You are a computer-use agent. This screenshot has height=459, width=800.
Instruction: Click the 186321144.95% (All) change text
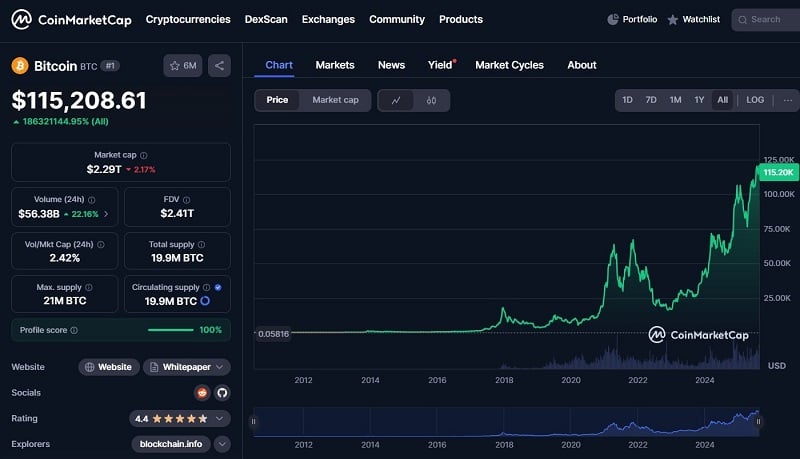(65, 121)
